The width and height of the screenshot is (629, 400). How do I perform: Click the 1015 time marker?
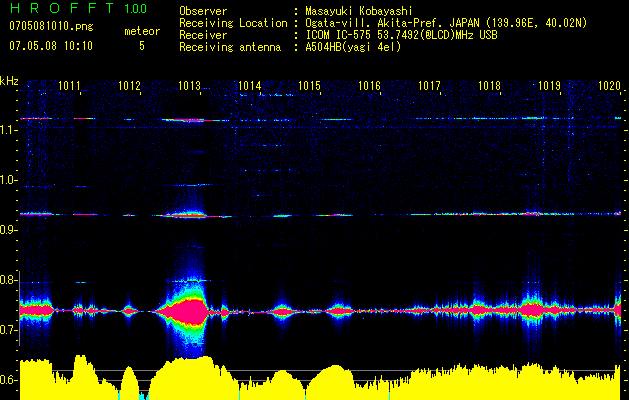[309, 86]
